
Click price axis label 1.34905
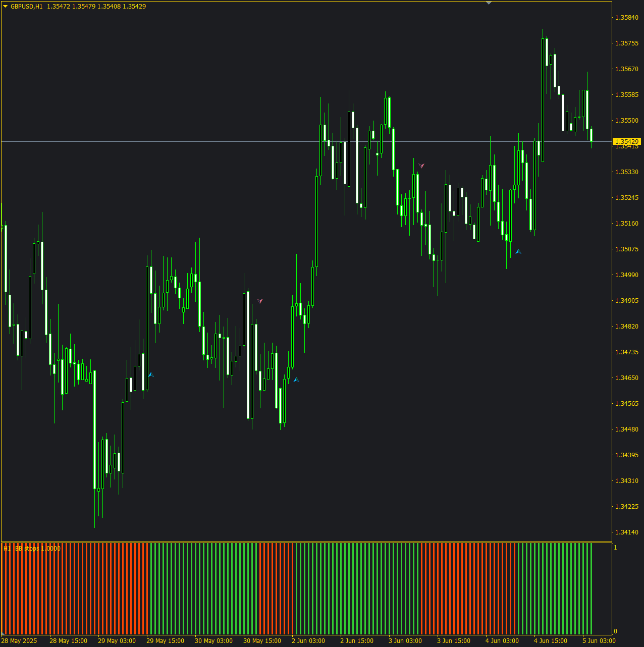click(626, 301)
